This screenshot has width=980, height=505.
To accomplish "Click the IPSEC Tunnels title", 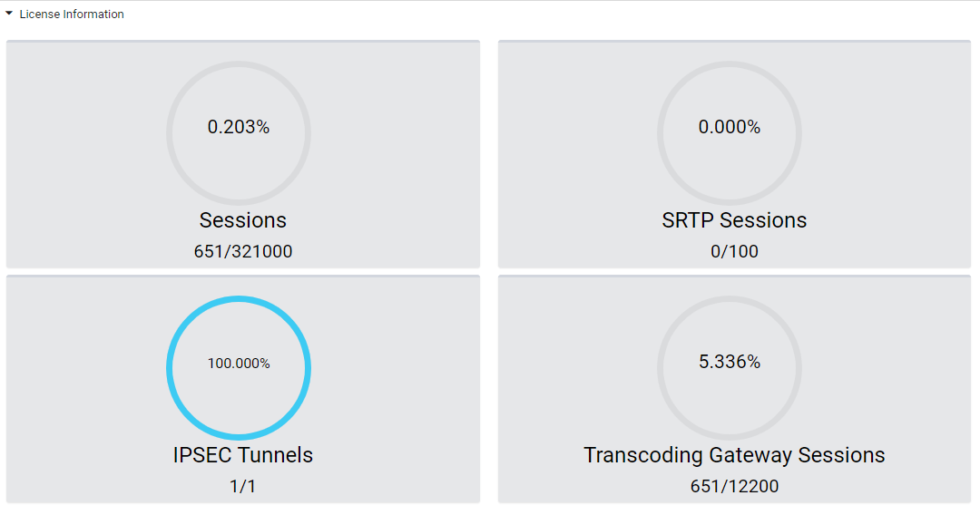I will (243, 455).
